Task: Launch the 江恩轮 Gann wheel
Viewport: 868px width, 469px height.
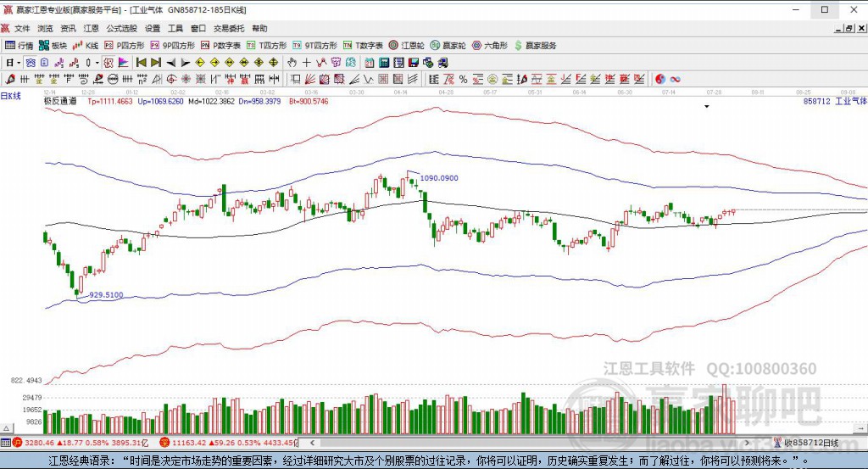Action: (406, 46)
